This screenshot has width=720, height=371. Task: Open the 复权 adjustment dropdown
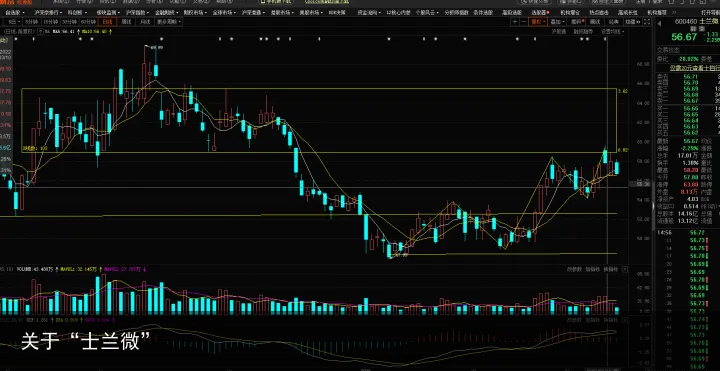tap(538, 22)
